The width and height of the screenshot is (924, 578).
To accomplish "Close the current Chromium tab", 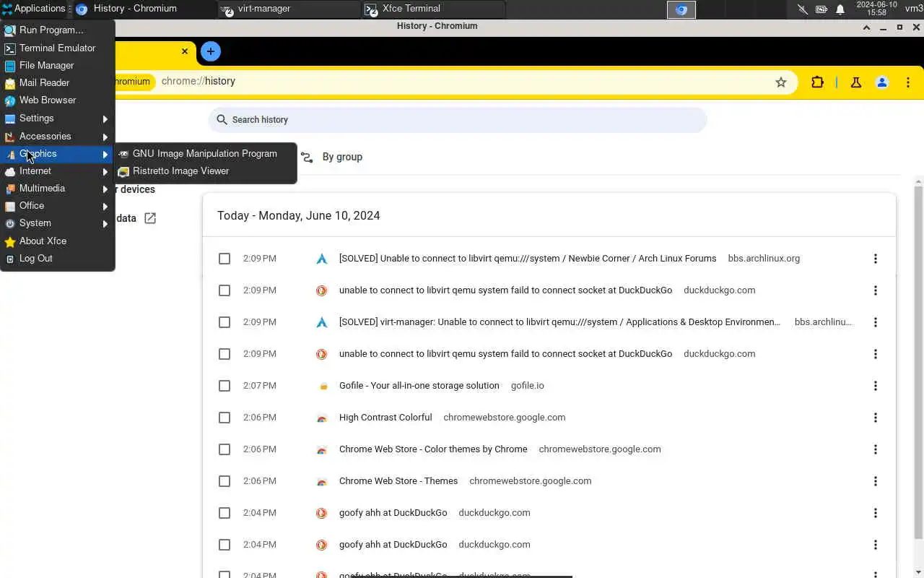I will pos(185,51).
